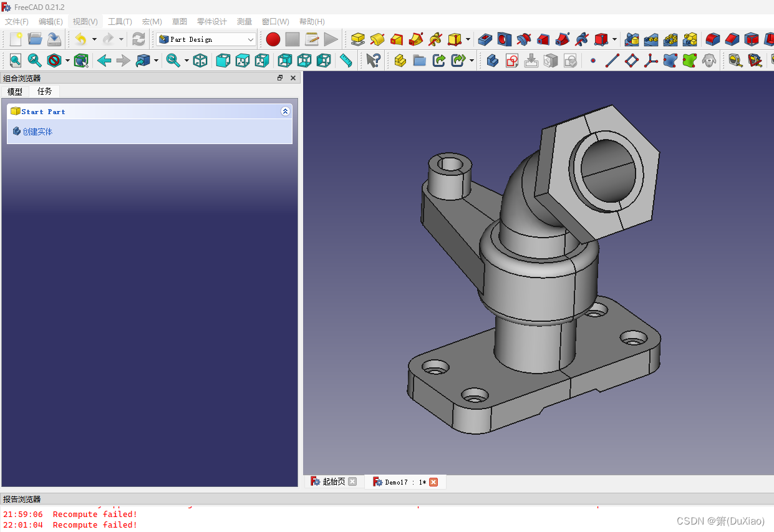The width and height of the screenshot is (774, 532).
Task: Open the undo history dropdown arrow
Action: (94, 39)
